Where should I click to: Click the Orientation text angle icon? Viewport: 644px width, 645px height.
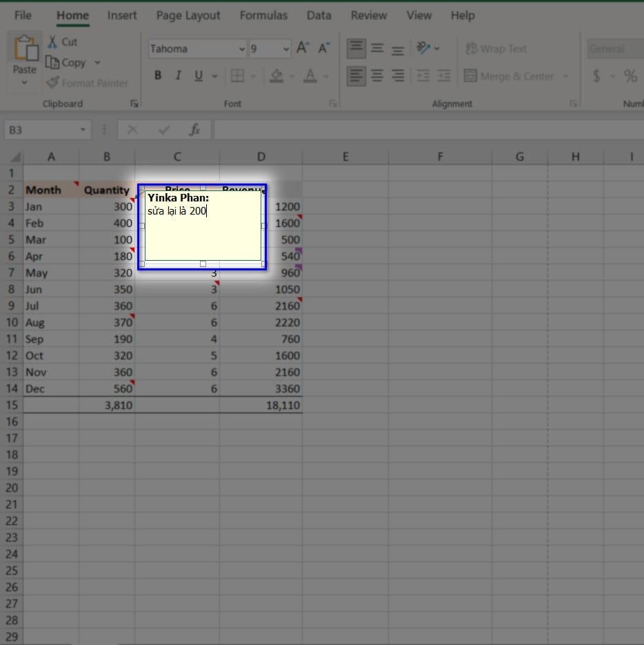(423, 48)
